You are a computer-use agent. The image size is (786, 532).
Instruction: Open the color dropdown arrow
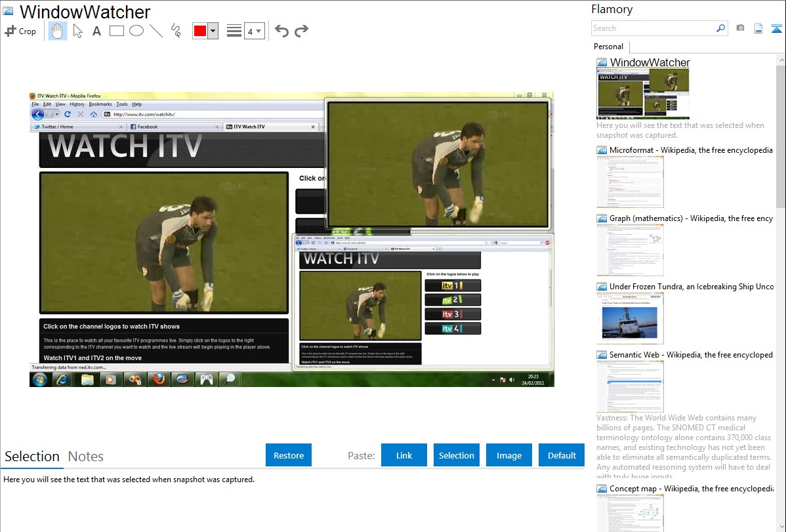pos(213,31)
